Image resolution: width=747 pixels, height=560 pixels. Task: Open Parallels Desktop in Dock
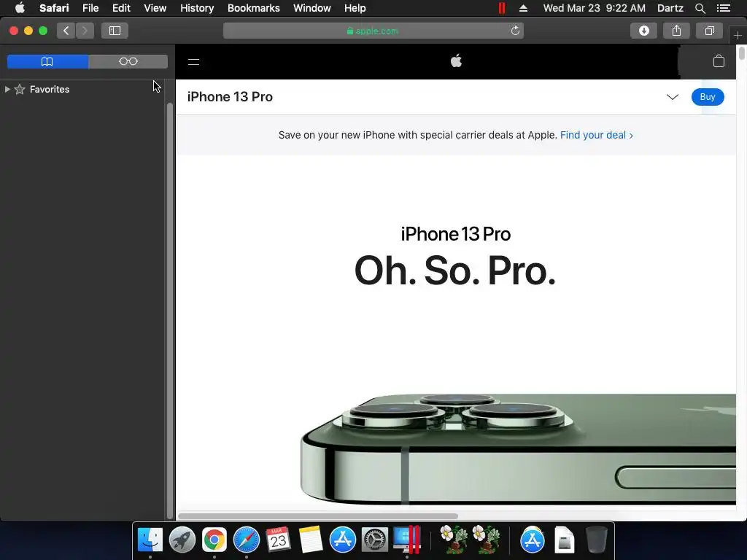pyautogui.click(x=407, y=540)
